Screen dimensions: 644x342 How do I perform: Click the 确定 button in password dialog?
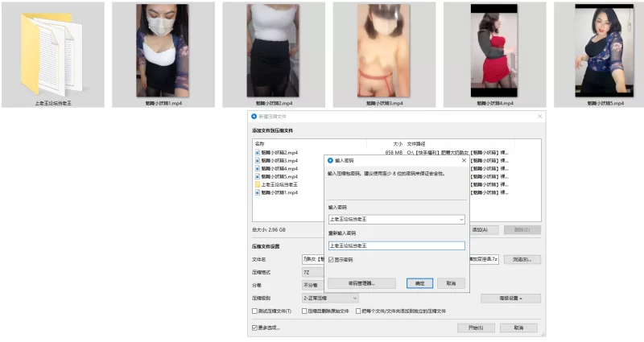[419, 283]
